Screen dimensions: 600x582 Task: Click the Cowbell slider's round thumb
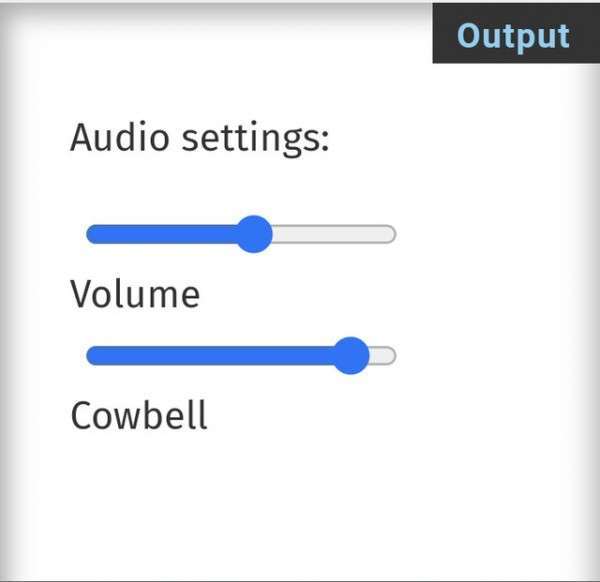[x=350, y=355]
